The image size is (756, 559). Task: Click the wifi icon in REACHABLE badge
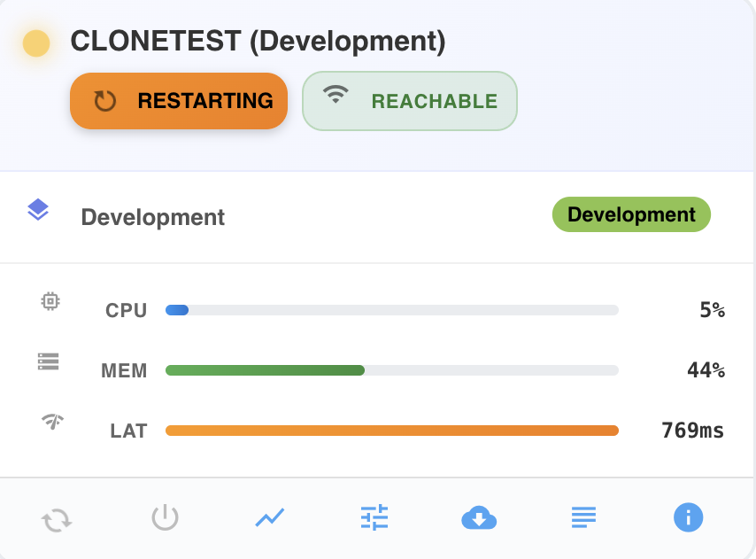[x=336, y=94]
